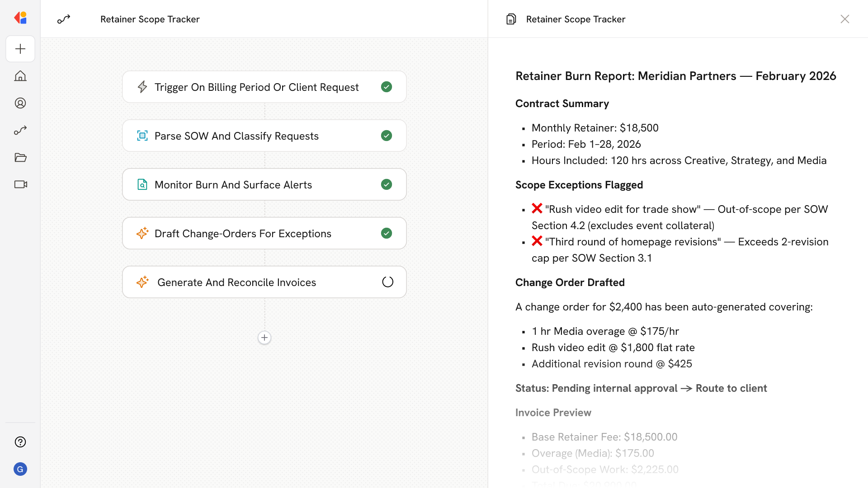Open the help question mark icon
This screenshot has height=488, width=868.
(x=20, y=442)
